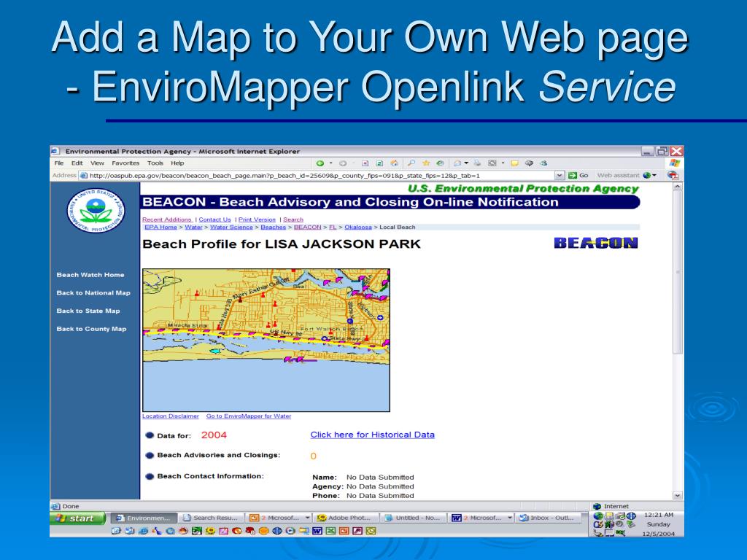Viewport: 747px width, 560px height.
Task: Open the File menu
Action: (x=58, y=163)
